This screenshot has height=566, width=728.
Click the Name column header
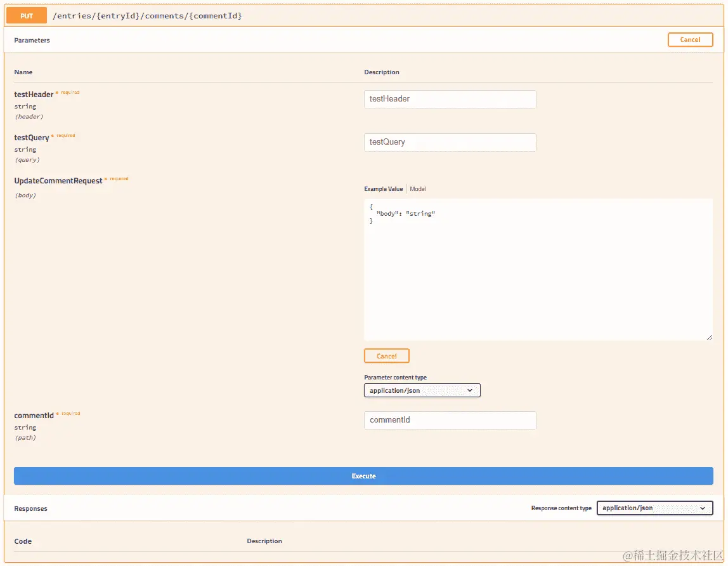coord(23,72)
